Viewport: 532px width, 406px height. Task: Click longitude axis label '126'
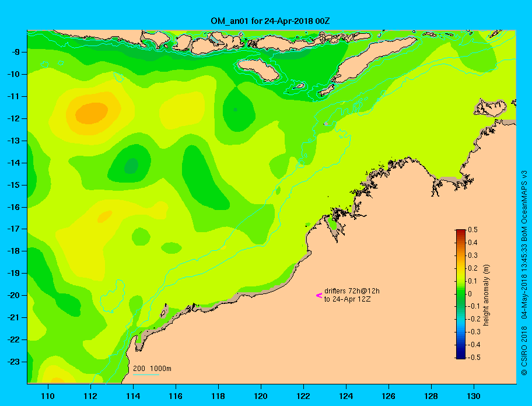[x=388, y=396]
